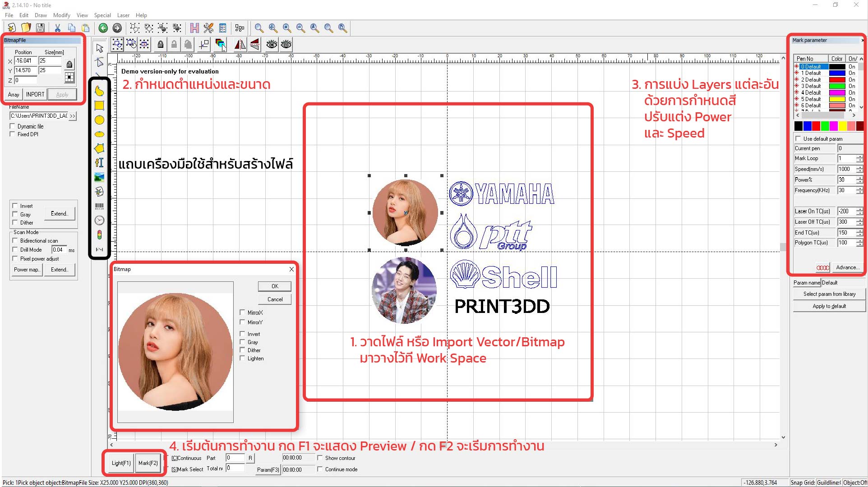Viewport: 868px width, 487px height.
Task: Click Cancel in Bitmap dialog
Action: click(x=275, y=299)
